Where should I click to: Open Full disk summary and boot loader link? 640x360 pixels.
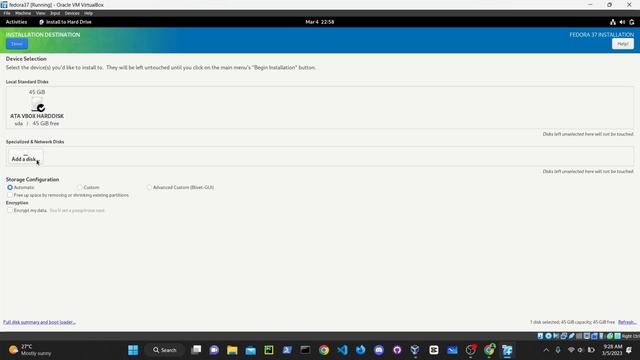tap(39, 322)
